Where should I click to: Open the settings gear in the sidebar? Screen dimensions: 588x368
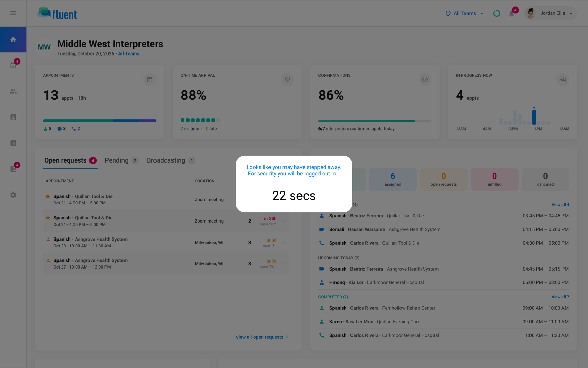(13, 195)
